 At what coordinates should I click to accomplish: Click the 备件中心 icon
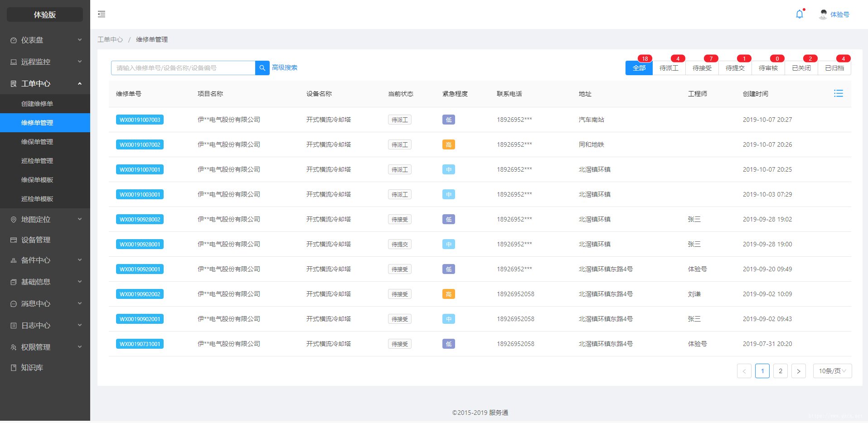point(14,260)
